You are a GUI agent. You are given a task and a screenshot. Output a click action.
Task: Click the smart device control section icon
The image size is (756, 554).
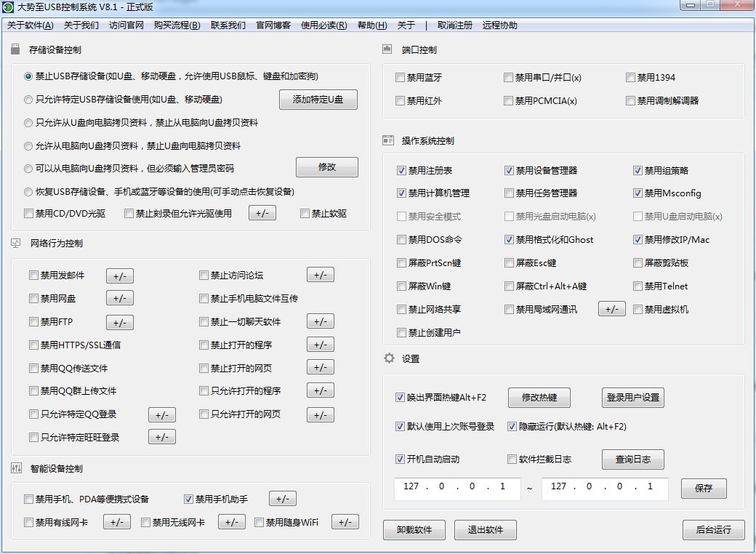[16, 468]
